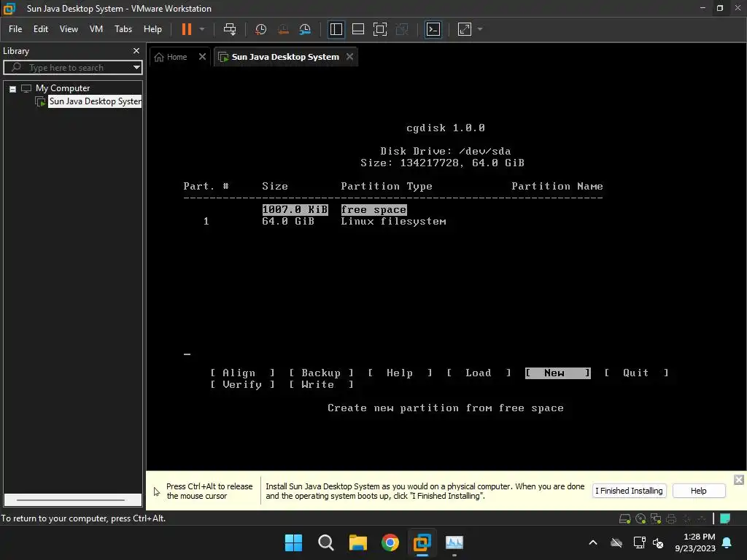
Task: Open the Tabs menu
Action: pyautogui.click(x=123, y=29)
